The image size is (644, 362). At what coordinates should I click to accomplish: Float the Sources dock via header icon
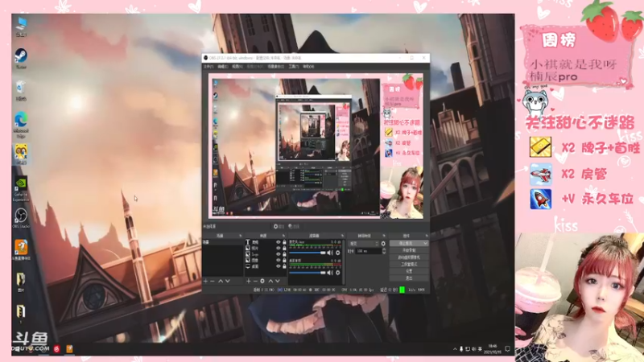point(284,236)
